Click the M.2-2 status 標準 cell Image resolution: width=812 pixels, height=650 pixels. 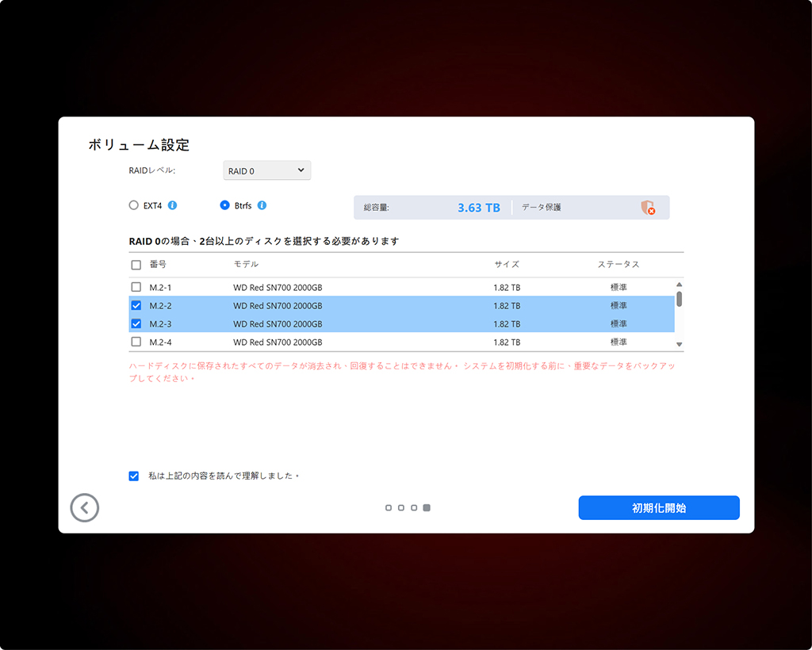(619, 305)
